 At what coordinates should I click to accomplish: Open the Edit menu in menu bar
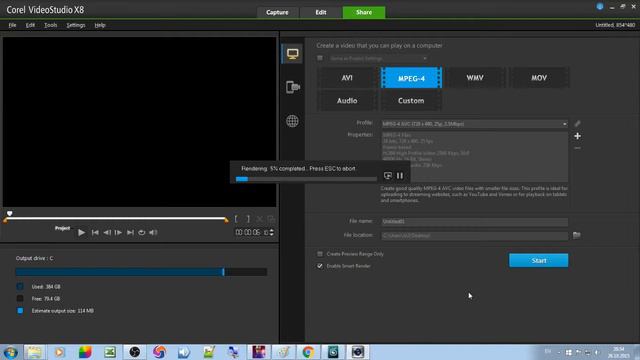point(30,25)
